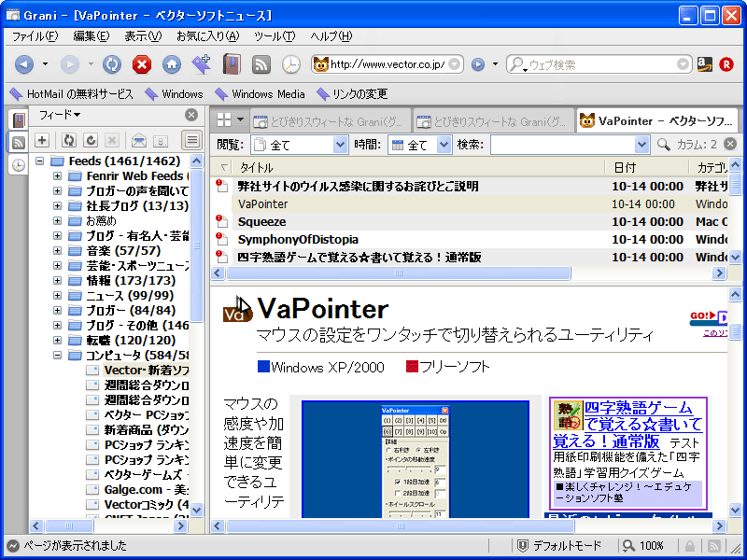Image resolution: width=747 pixels, height=560 pixels.
Task: Expand the 音楽 (57/57) folder
Action: 57,250
